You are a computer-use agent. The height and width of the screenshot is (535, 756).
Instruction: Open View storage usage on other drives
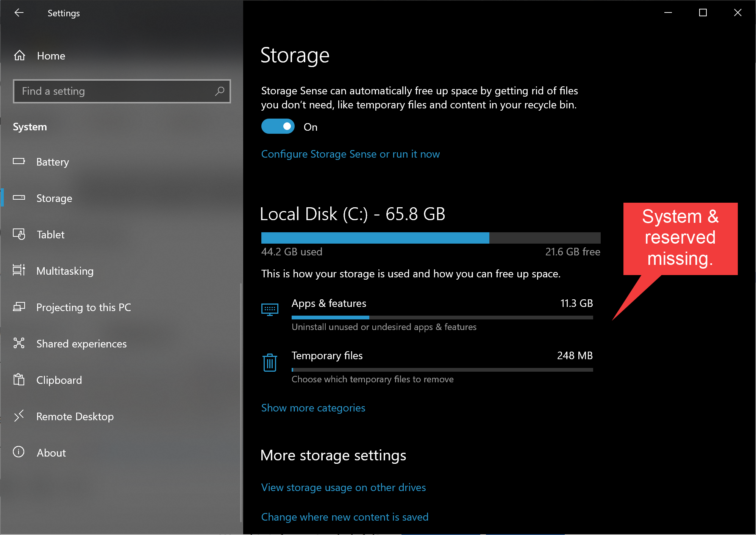point(343,487)
